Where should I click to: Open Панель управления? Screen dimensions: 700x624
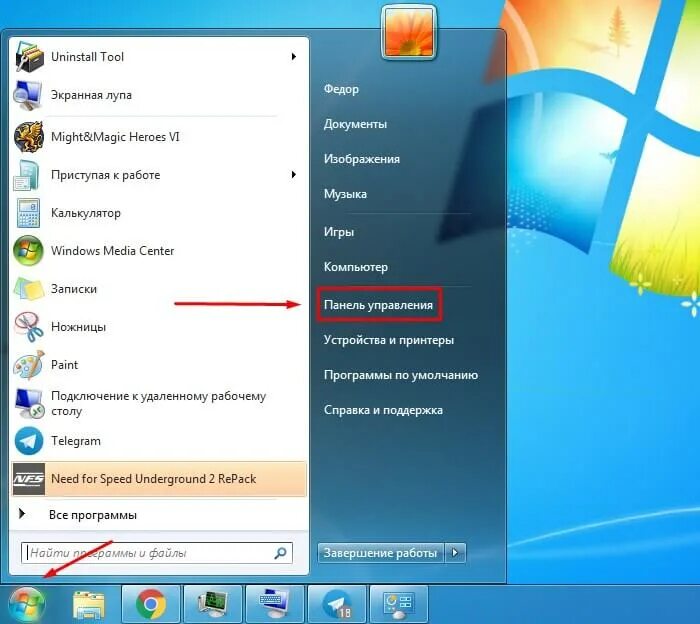click(378, 305)
